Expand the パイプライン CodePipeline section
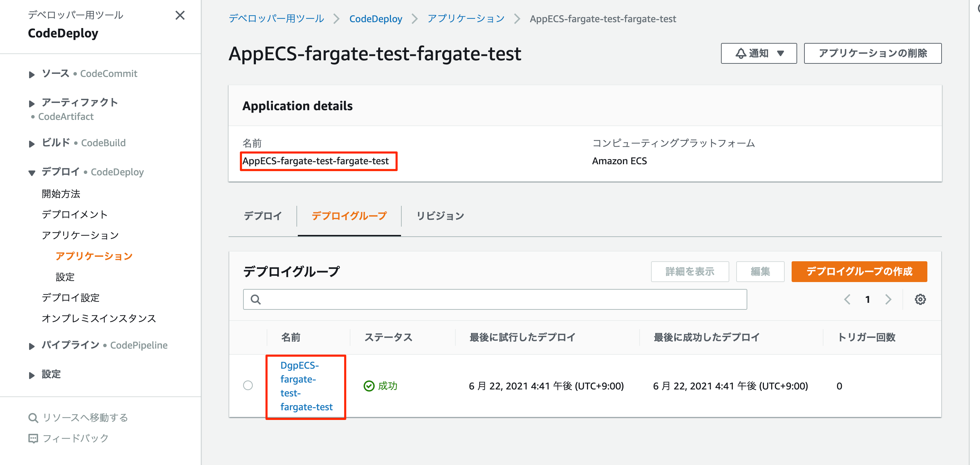This screenshot has height=465, width=980. 32,345
